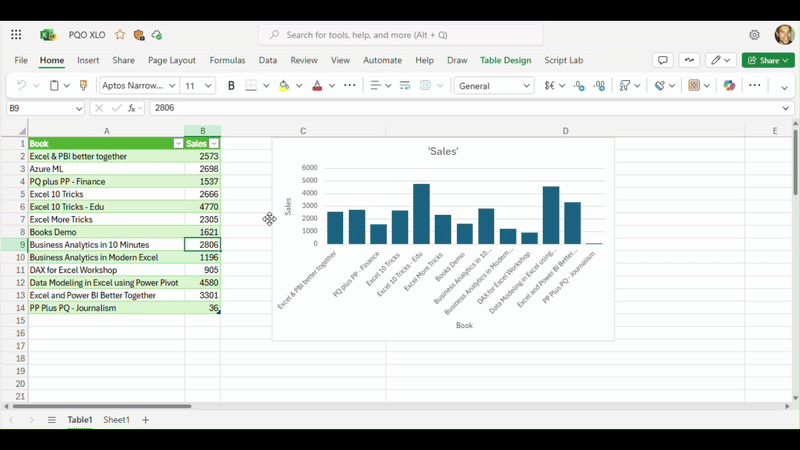Open the app launcher grid
Screen dimensions: 800x450
coord(16,35)
